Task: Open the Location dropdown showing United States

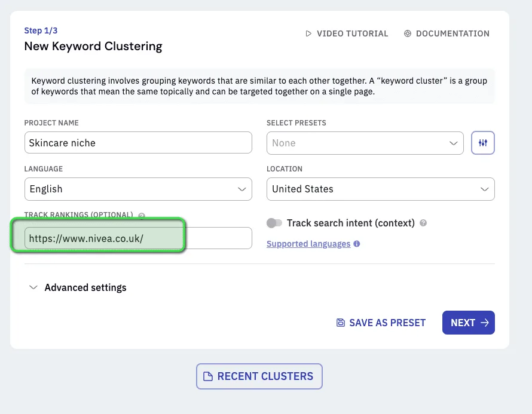Action: 381,189
